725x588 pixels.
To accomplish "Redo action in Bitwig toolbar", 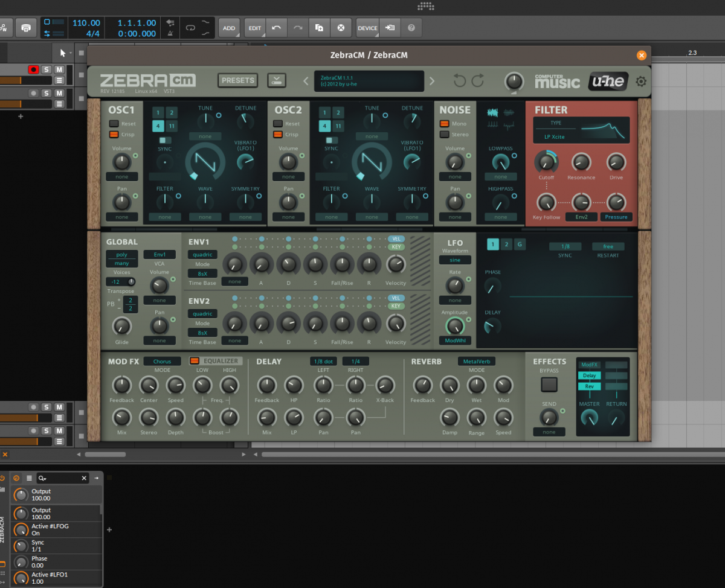I will tap(298, 28).
